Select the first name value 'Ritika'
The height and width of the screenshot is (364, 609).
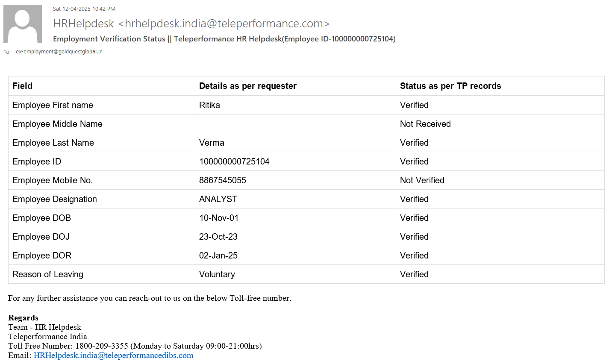coord(209,105)
